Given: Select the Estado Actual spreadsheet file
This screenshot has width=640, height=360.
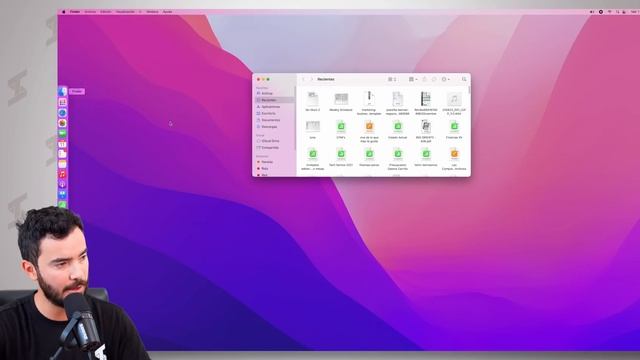Looking at the screenshot, I should pos(398,130).
